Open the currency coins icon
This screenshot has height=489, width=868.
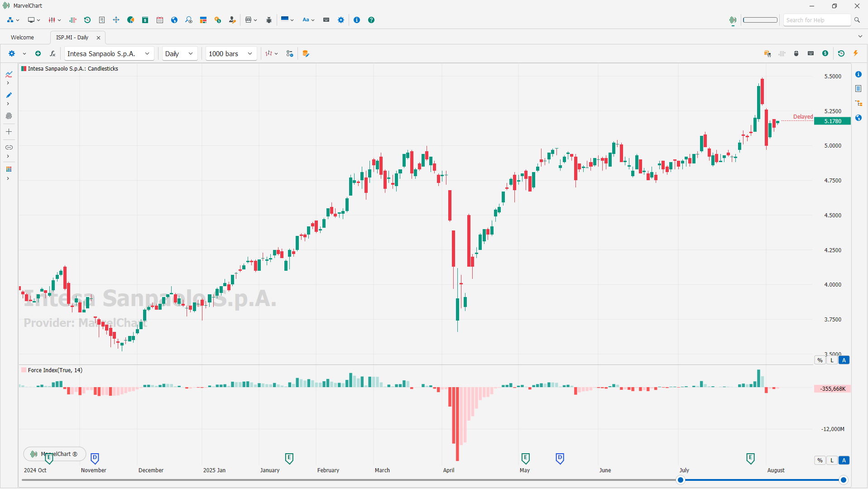click(x=218, y=20)
